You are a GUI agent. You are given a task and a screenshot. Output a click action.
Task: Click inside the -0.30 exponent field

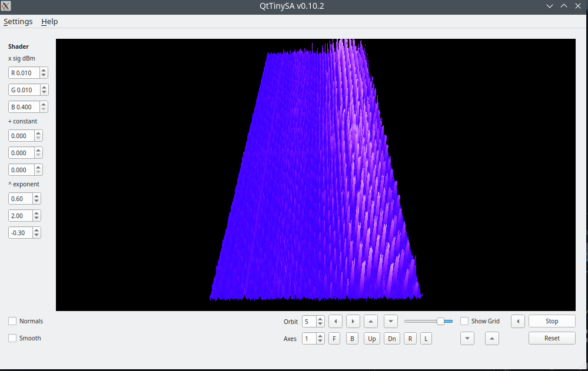click(21, 233)
